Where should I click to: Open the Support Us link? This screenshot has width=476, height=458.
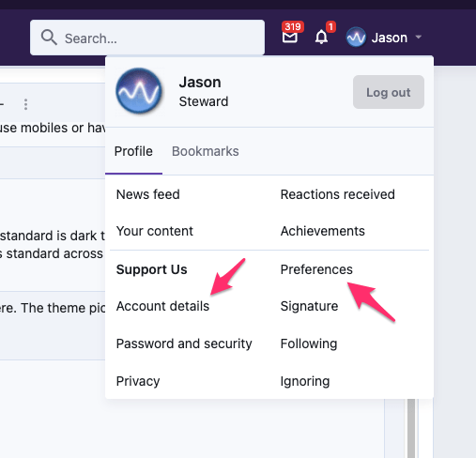tap(151, 269)
